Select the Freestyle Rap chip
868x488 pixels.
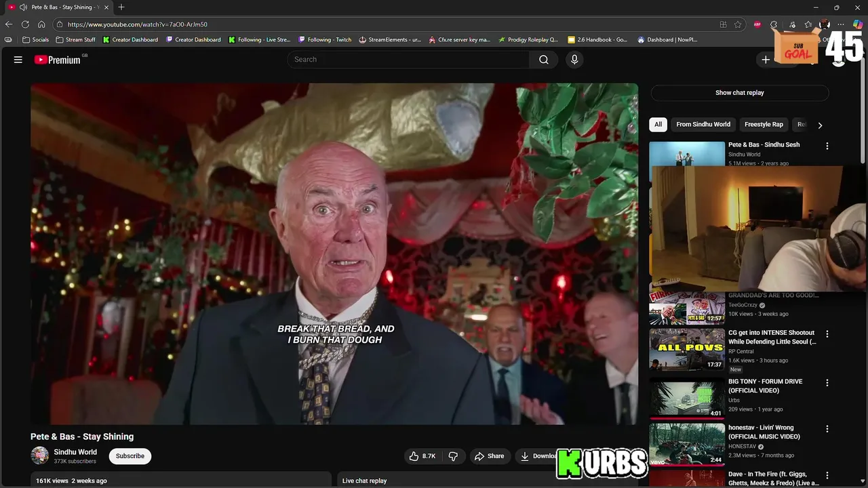coord(764,125)
